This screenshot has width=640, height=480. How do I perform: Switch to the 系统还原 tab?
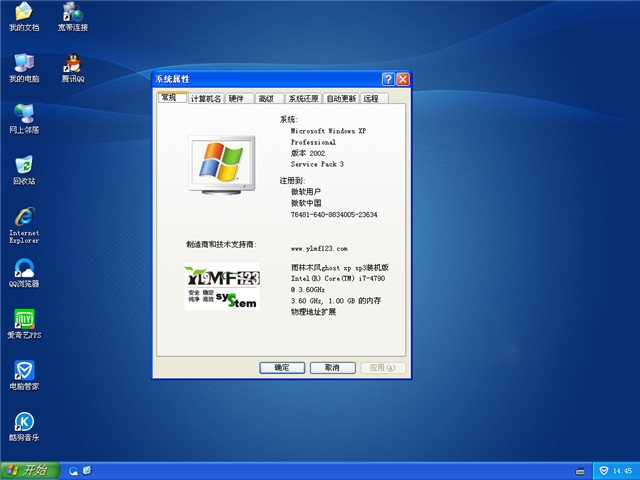tap(304, 99)
